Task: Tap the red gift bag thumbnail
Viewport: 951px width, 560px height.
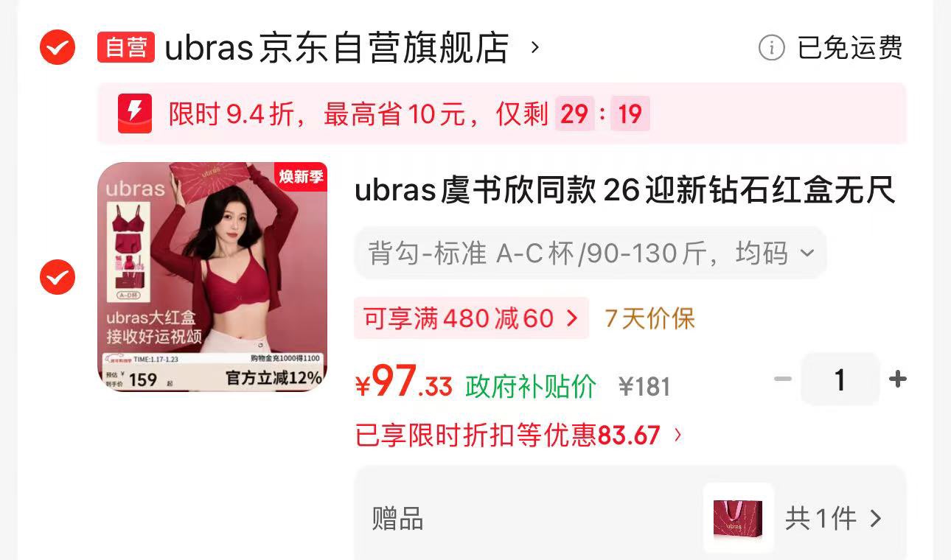Action: (x=738, y=518)
